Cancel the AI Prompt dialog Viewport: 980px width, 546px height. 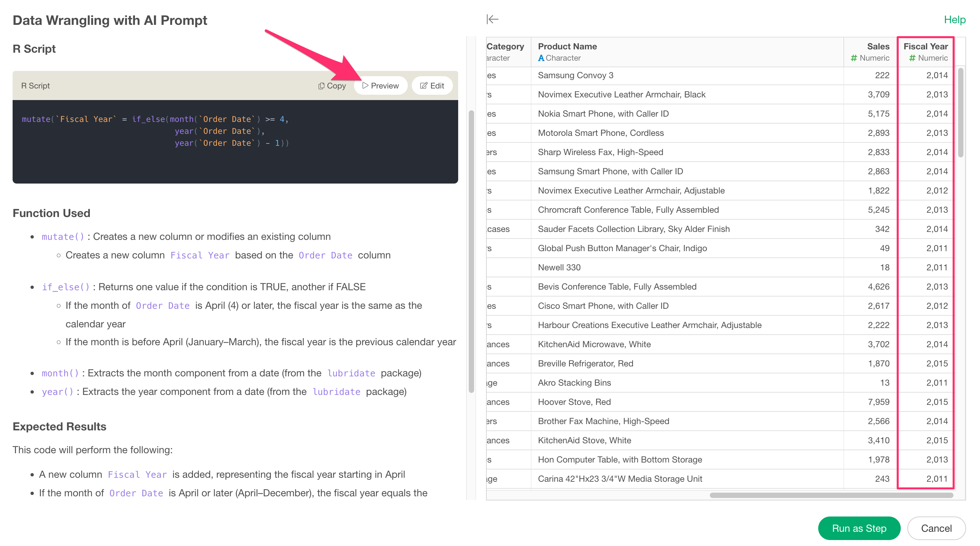tap(936, 528)
